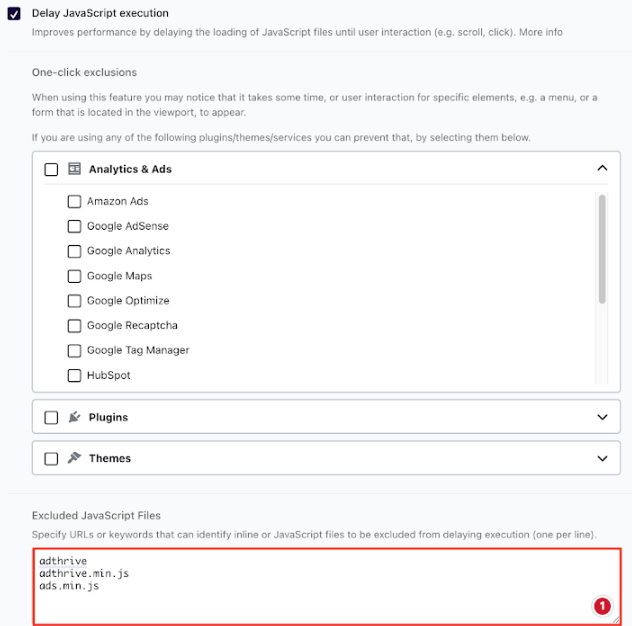Click into the Excluded JavaScript Files textarea
This screenshot has width=632, height=626.
click(x=326, y=586)
